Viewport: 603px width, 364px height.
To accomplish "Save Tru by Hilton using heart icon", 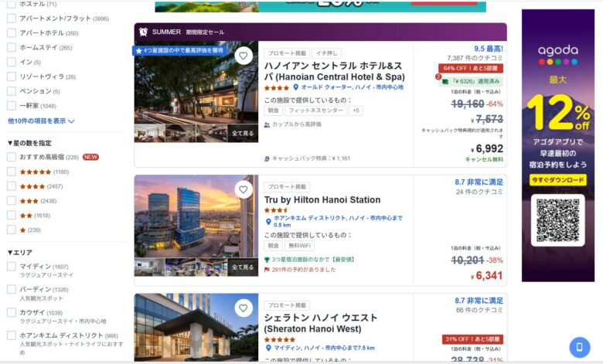I will (x=243, y=189).
